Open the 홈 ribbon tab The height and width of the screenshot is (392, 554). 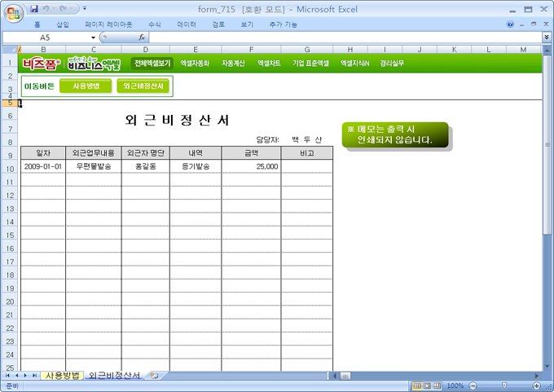(x=37, y=24)
